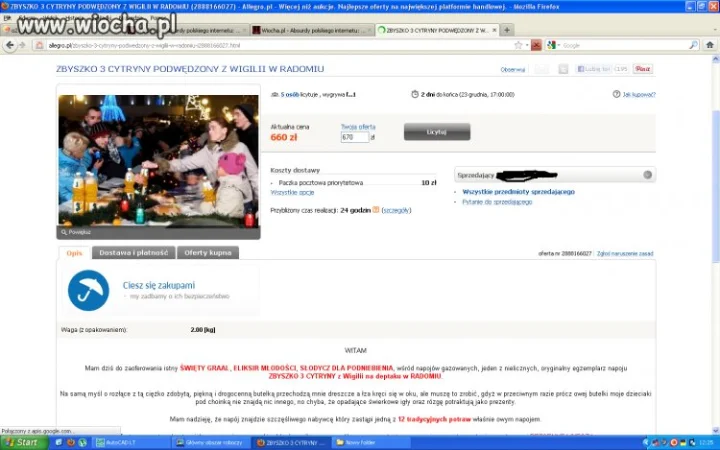
Task: Click the weight value '2.00 [kg]'
Action: point(203,330)
